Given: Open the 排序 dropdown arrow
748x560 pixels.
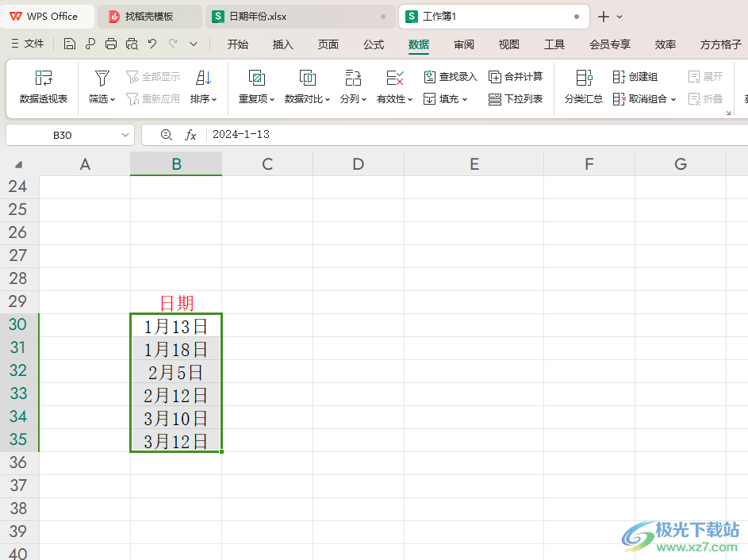Looking at the screenshot, I should (214, 100).
